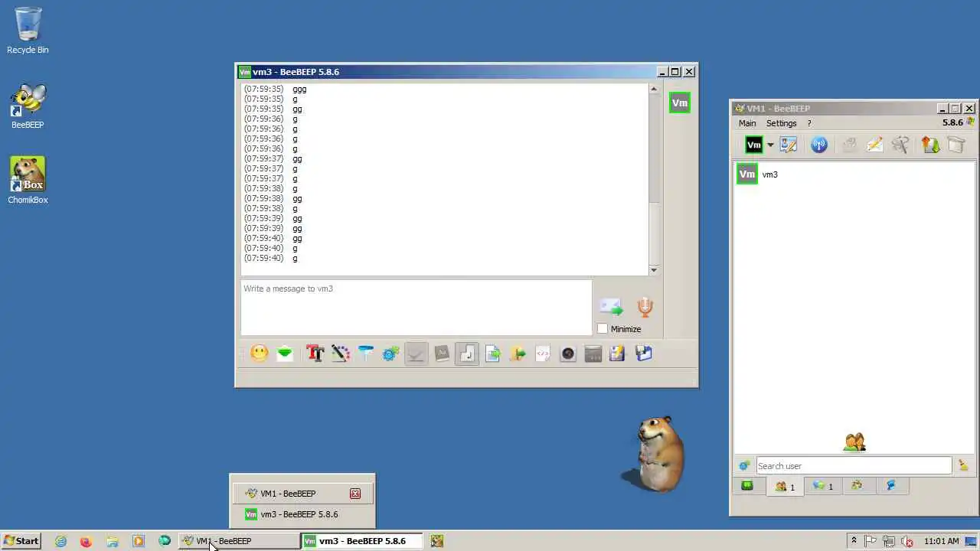
Task: Switch to the groups tab with people icon
Action: 857,486
